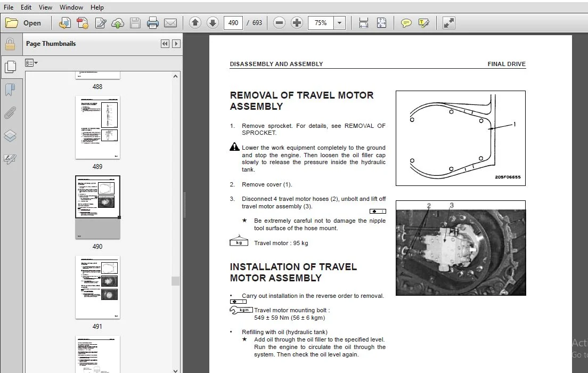Image resolution: width=588 pixels, height=373 pixels.
Task: Click the cloud upload icon
Action: pyautogui.click(x=118, y=23)
